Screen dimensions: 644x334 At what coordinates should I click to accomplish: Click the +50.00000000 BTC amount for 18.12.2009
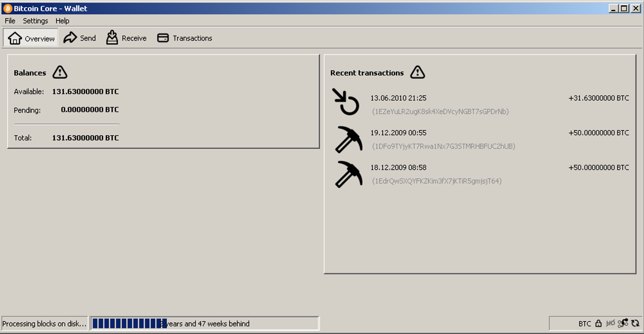pos(599,167)
